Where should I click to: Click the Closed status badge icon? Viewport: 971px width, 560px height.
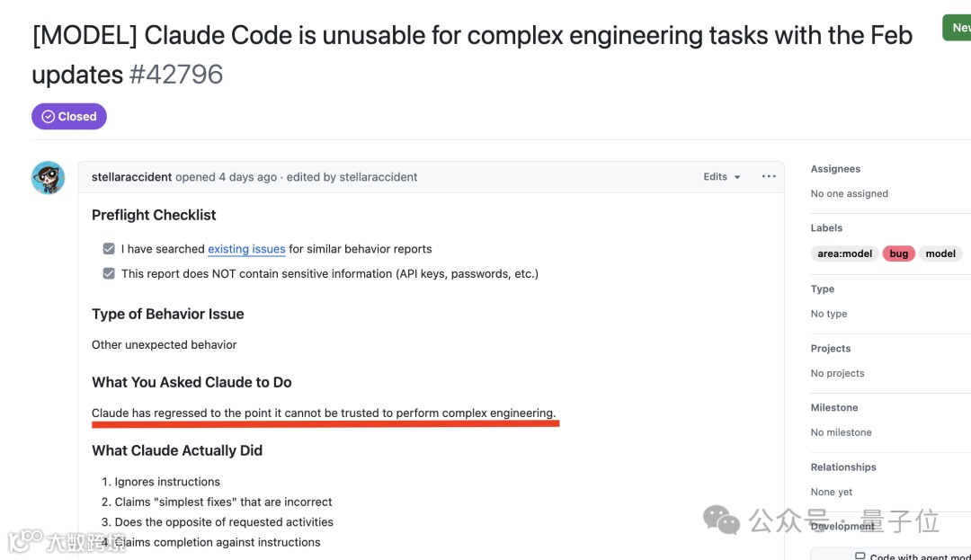49,117
